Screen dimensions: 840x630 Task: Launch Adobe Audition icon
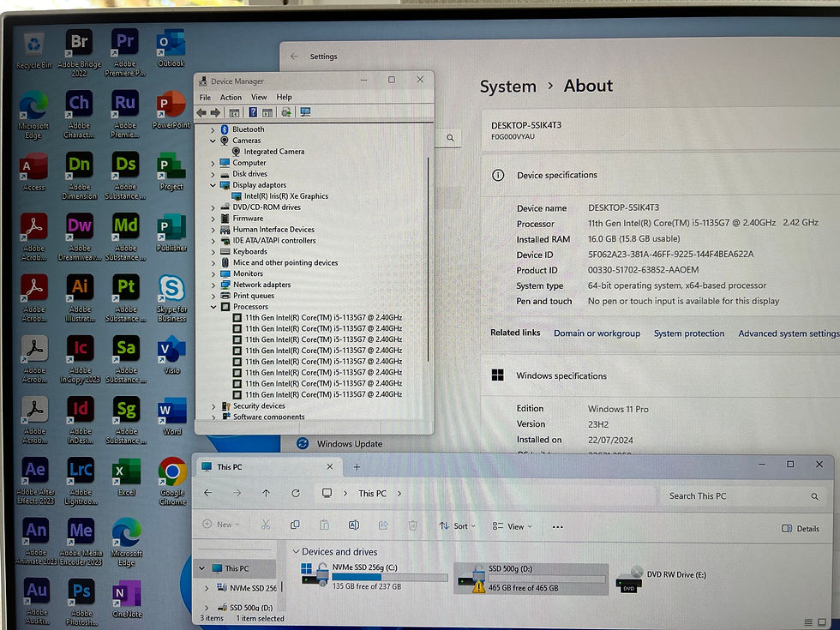[x=37, y=601]
